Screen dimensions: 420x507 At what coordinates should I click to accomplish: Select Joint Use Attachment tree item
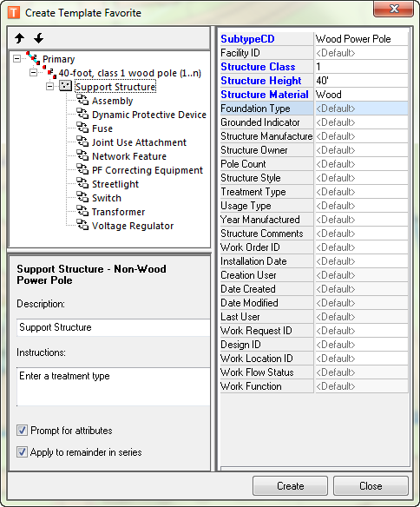coord(139,142)
